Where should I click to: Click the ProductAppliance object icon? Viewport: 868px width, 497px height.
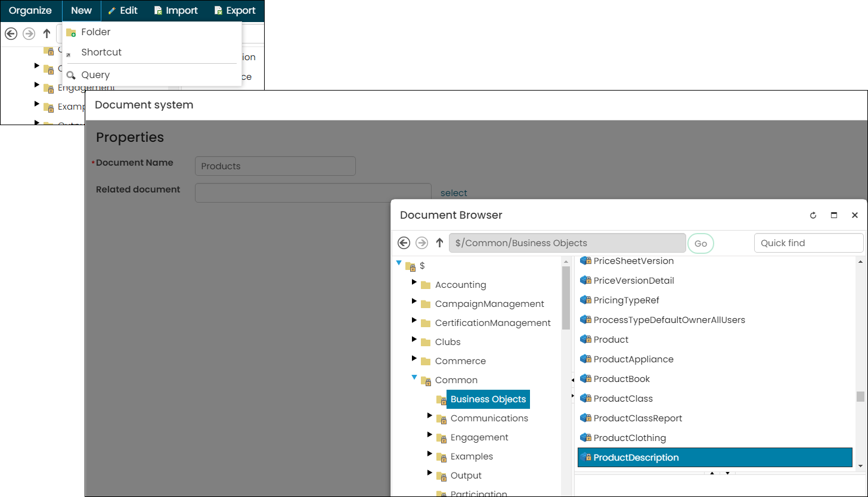click(x=585, y=359)
